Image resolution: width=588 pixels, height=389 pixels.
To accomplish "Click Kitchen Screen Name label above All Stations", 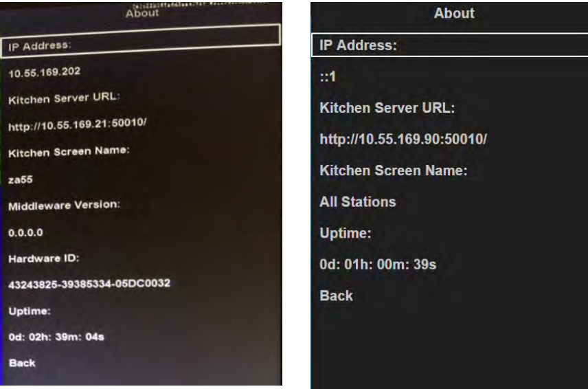I will (x=394, y=171).
